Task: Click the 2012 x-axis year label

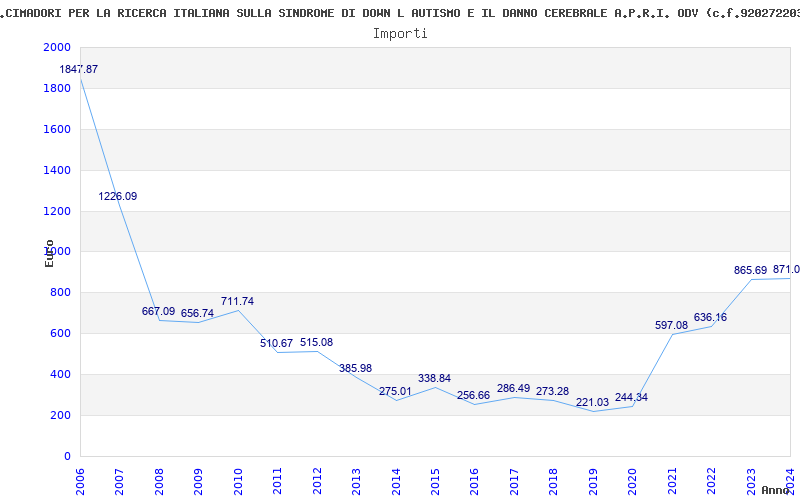Action: (317, 482)
